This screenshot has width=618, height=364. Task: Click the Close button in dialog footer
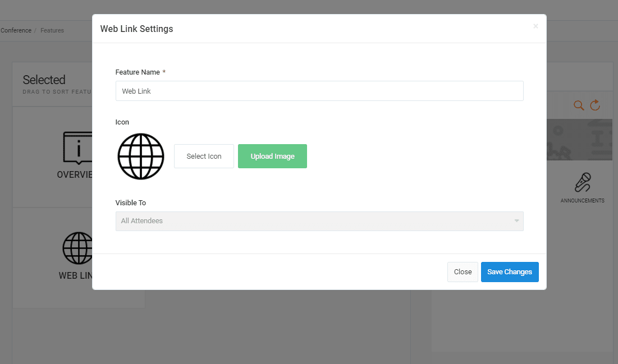tap(463, 272)
